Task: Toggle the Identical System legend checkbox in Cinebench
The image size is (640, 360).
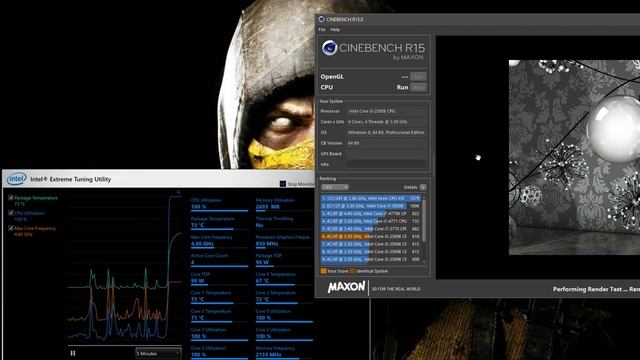Action: coord(353,271)
